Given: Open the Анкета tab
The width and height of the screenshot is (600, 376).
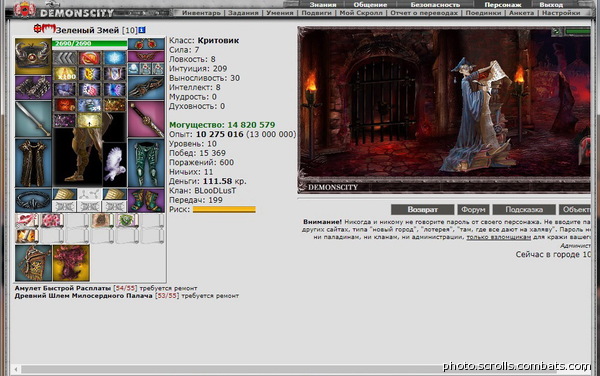Looking at the screenshot, I should pos(521,13).
